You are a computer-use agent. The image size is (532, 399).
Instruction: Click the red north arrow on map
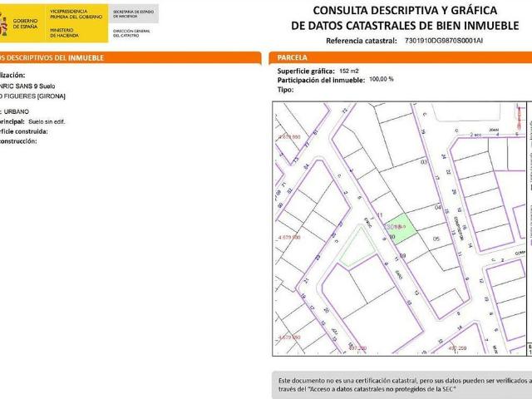520,117
